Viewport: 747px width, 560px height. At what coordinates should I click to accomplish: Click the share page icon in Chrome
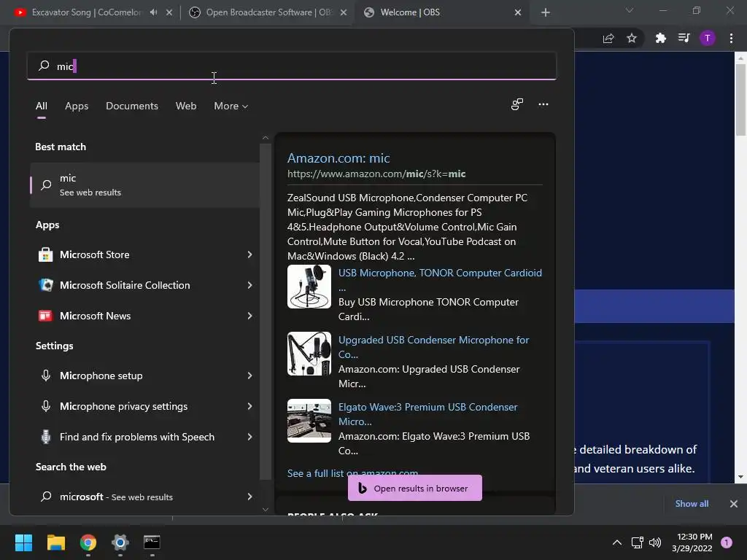coord(608,38)
